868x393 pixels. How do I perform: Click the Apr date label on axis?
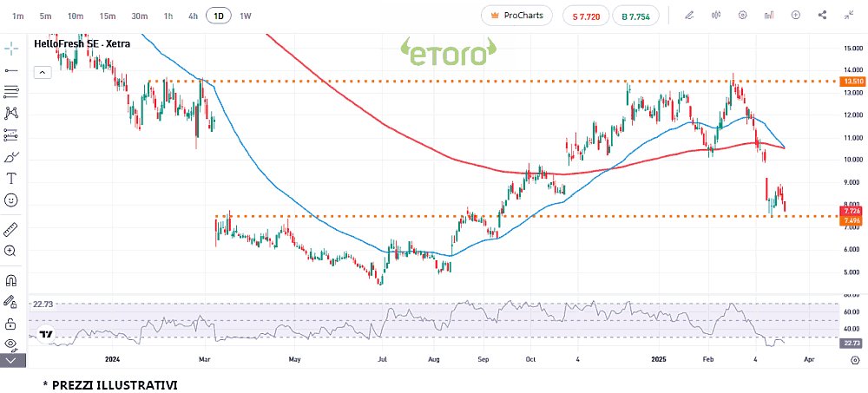click(x=809, y=359)
